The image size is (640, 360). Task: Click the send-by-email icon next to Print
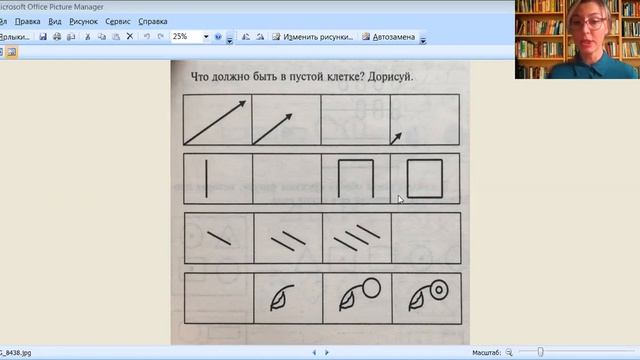(71, 37)
